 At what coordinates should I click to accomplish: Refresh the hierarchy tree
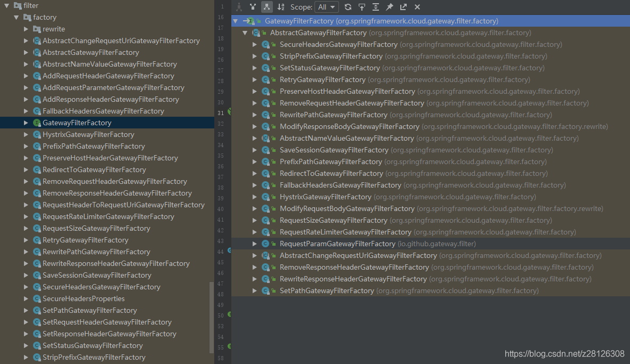pyautogui.click(x=348, y=7)
